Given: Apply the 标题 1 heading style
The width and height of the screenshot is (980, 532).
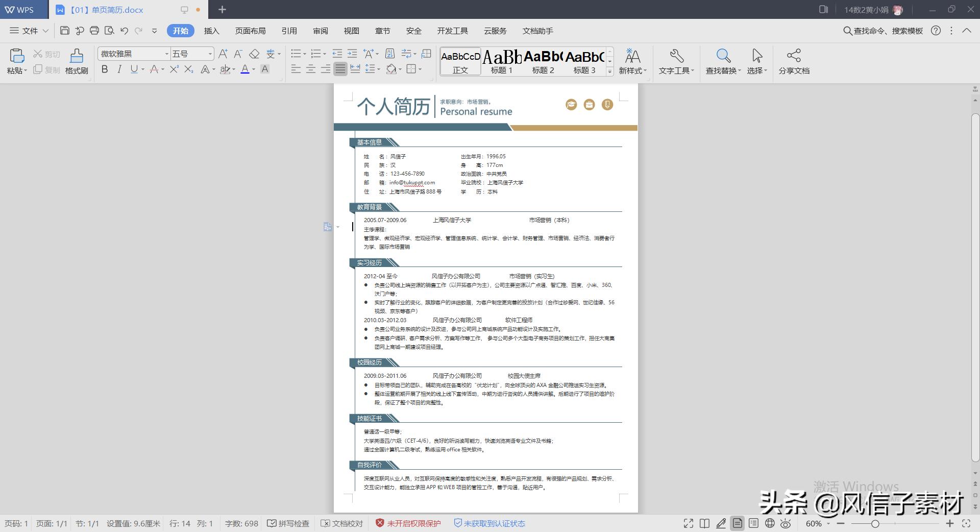Looking at the screenshot, I should coord(502,61).
